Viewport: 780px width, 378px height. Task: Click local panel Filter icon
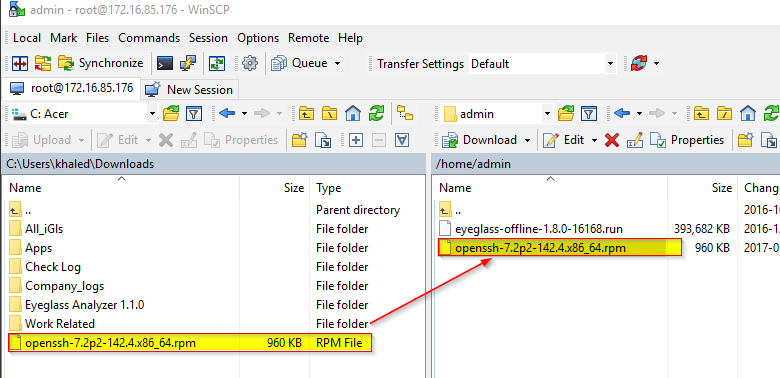point(194,114)
